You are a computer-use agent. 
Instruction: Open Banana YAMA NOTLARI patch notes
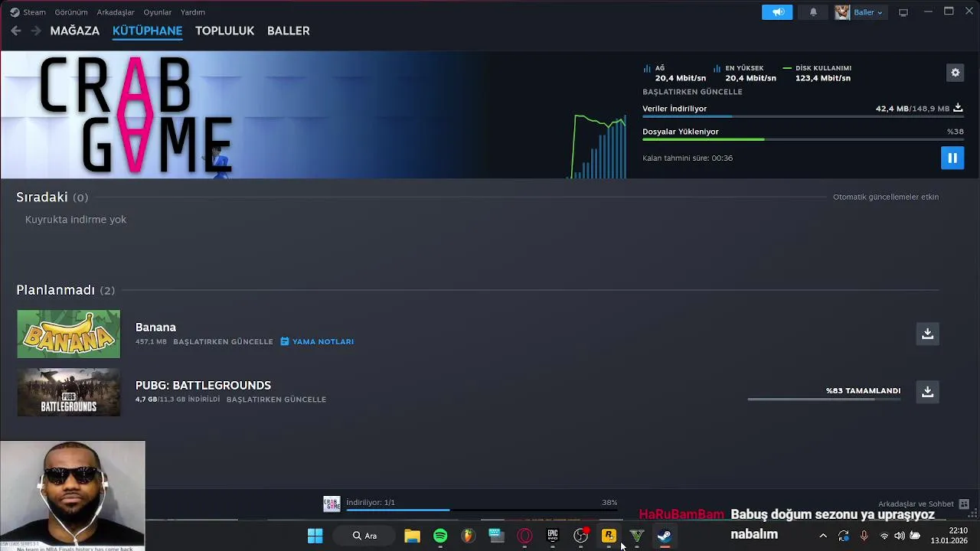pos(317,341)
